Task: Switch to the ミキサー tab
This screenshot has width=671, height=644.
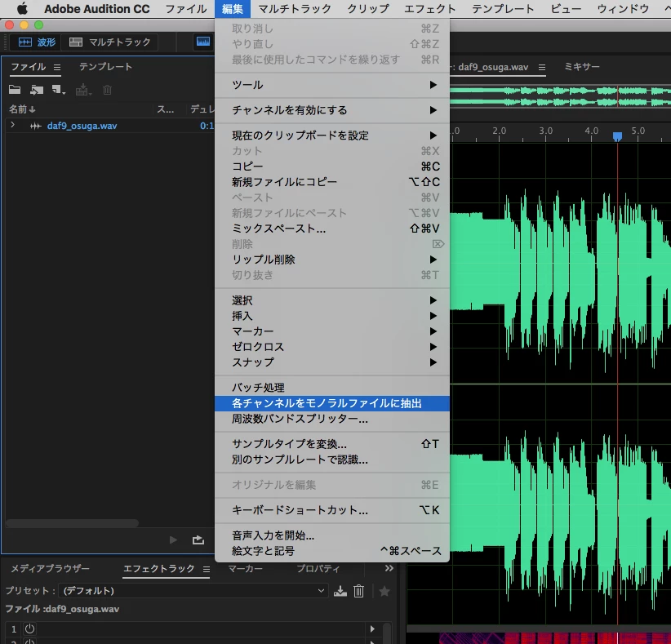Action: click(582, 66)
